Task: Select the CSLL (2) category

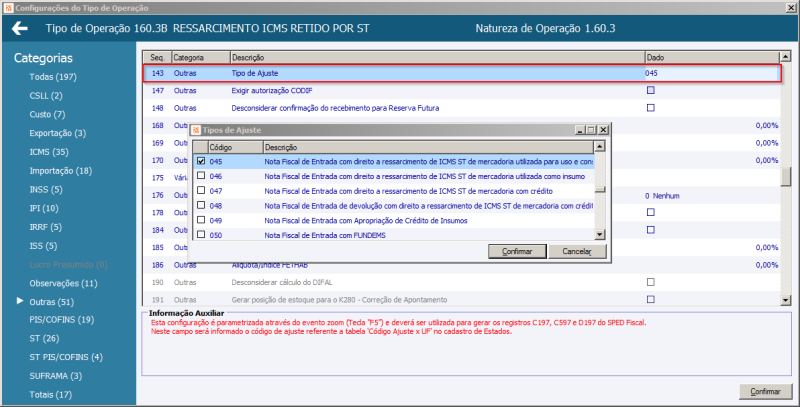Action: [x=46, y=96]
